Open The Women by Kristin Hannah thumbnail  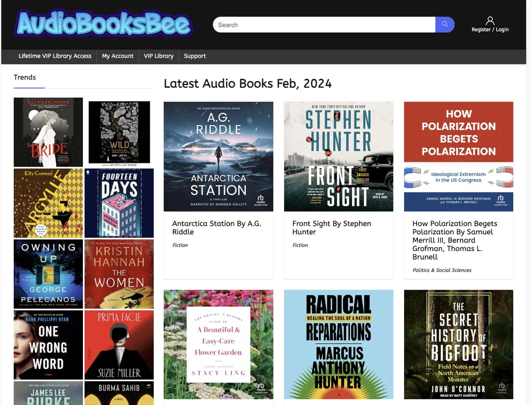pos(119,274)
